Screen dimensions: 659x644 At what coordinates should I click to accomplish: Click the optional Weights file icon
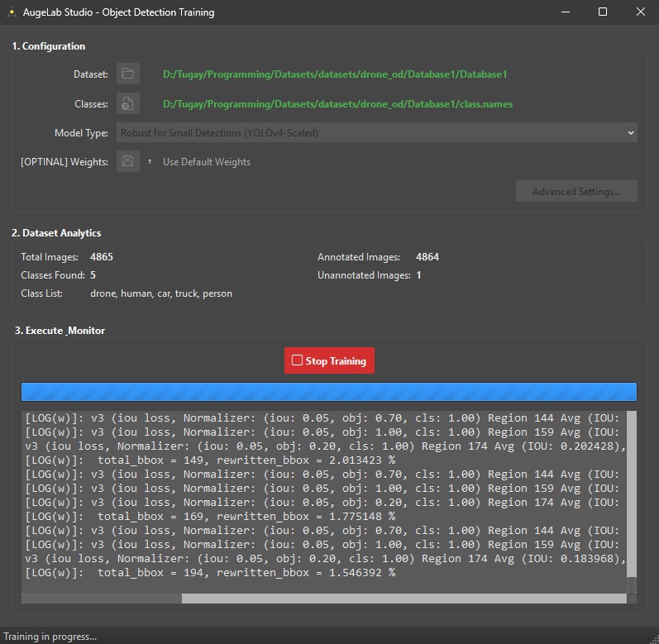coord(127,162)
